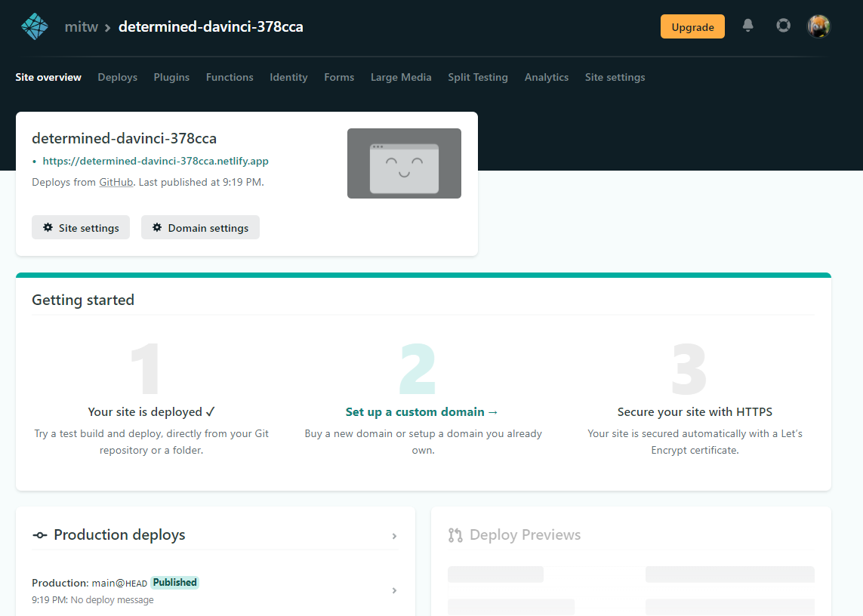The image size is (863, 616).
Task: Click the site name heading in the card
Action: (125, 138)
